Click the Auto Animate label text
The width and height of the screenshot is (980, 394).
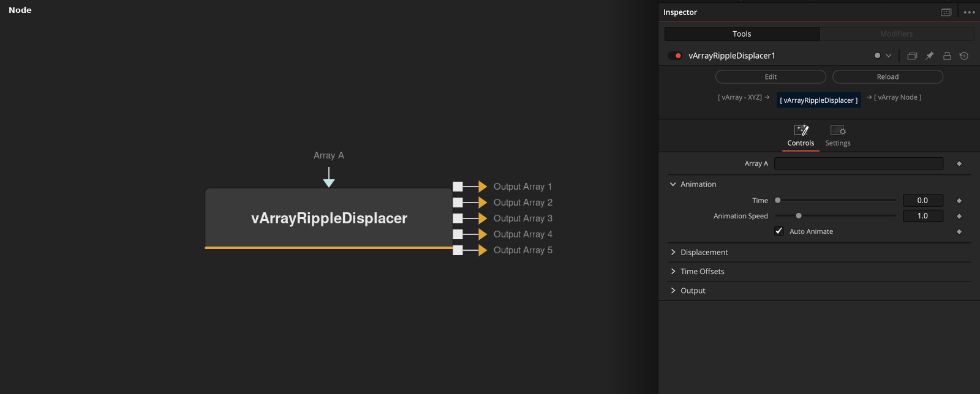click(x=811, y=231)
